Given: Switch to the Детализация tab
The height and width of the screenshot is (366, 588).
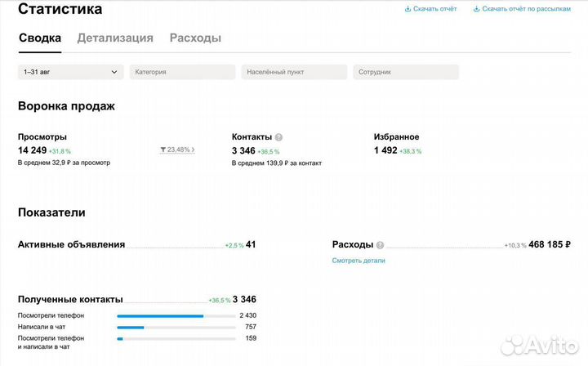Looking at the screenshot, I should point(115,38).
